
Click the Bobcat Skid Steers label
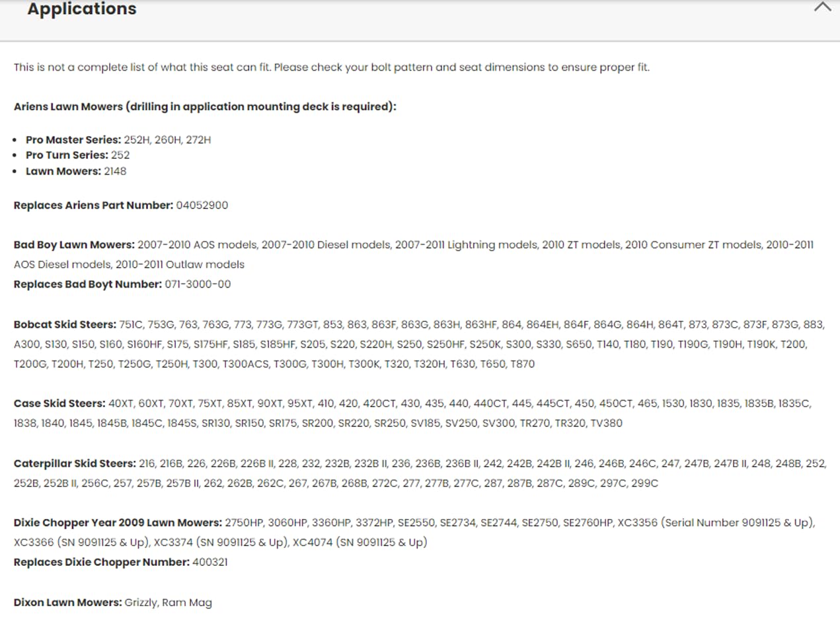(65, 325)
